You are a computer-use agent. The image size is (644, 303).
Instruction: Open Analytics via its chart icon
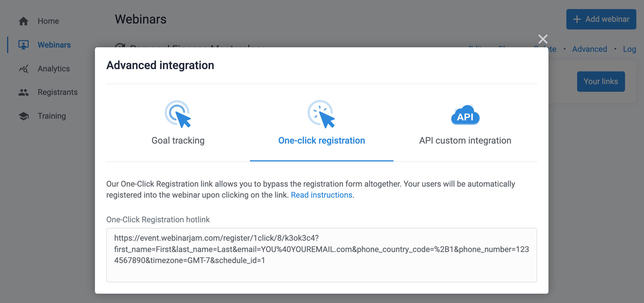24,68
